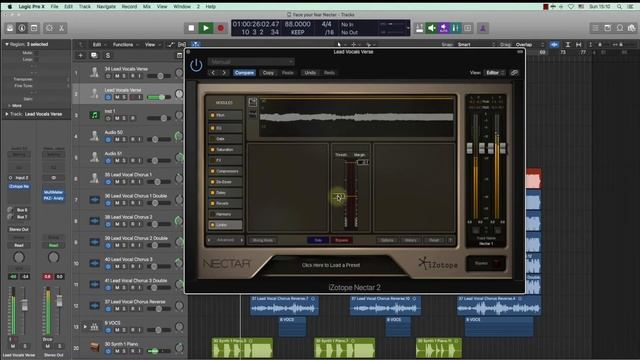Open Smart Controls dial icon
Screen dimensions: 640x360
[49, 28]
